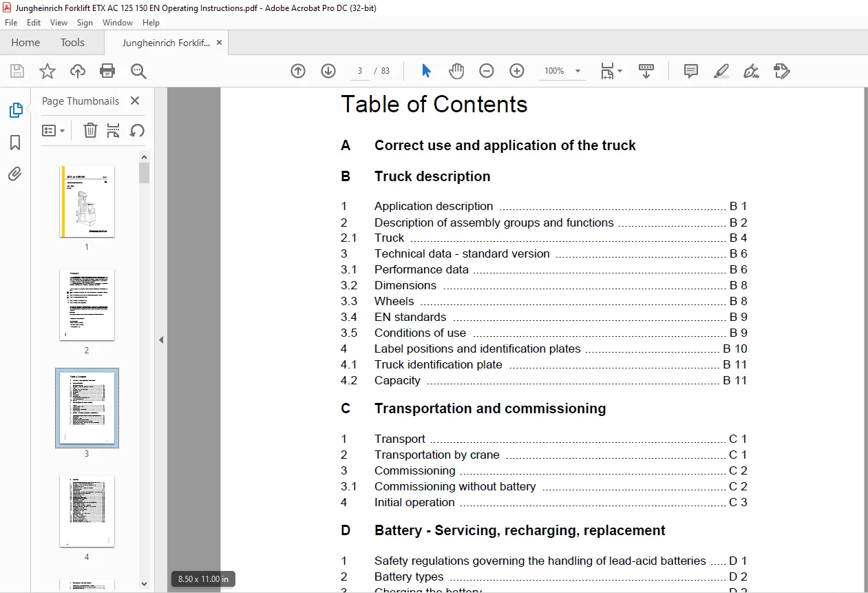Open the View menu
The height and width of the screenshot is (593, 868).
(x=59, y=23)
